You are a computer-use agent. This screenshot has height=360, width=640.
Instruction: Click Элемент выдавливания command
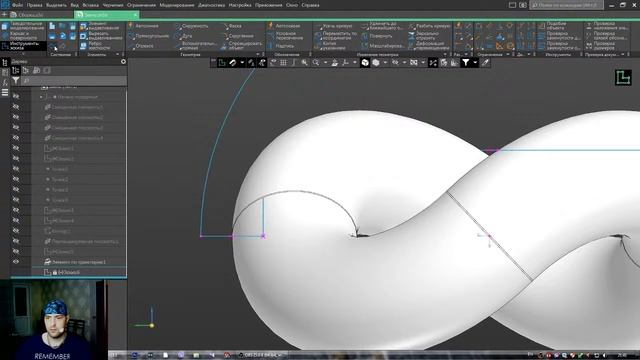pos(100,26)
